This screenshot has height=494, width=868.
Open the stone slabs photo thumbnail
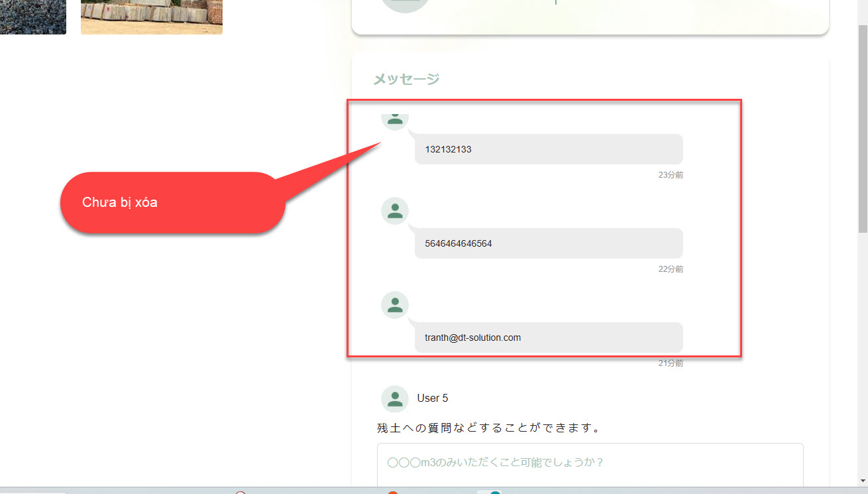point(151,17)
